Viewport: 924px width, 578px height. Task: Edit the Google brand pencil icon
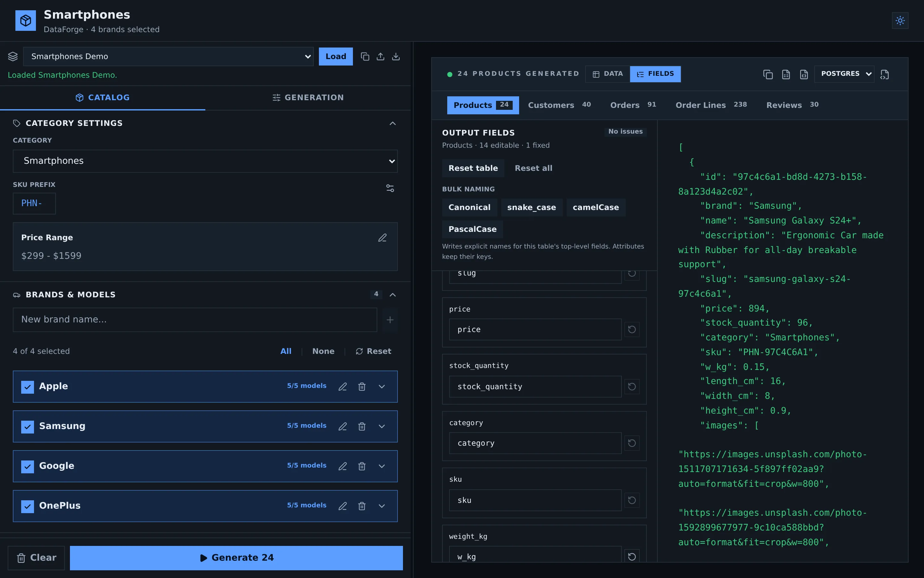(343, 466)
